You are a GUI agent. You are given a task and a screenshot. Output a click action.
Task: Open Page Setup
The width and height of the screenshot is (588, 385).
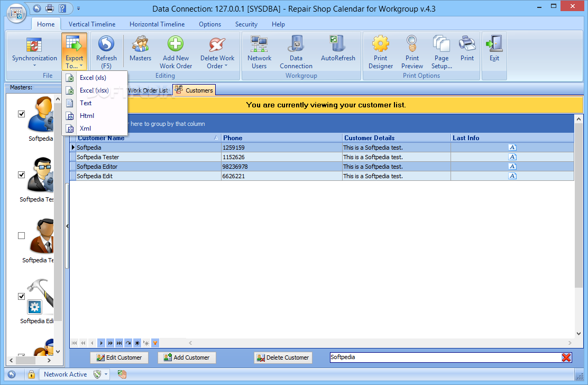[x=442, y=52]
